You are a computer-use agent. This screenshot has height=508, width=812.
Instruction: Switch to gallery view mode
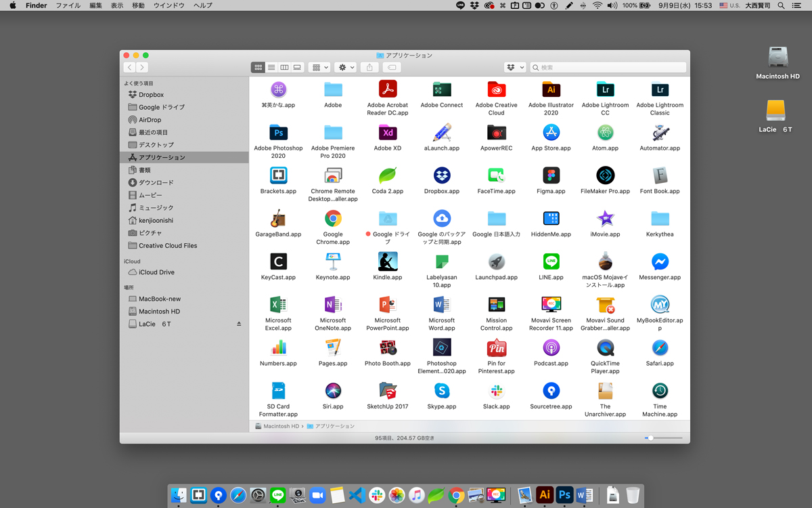click(297, 67)
